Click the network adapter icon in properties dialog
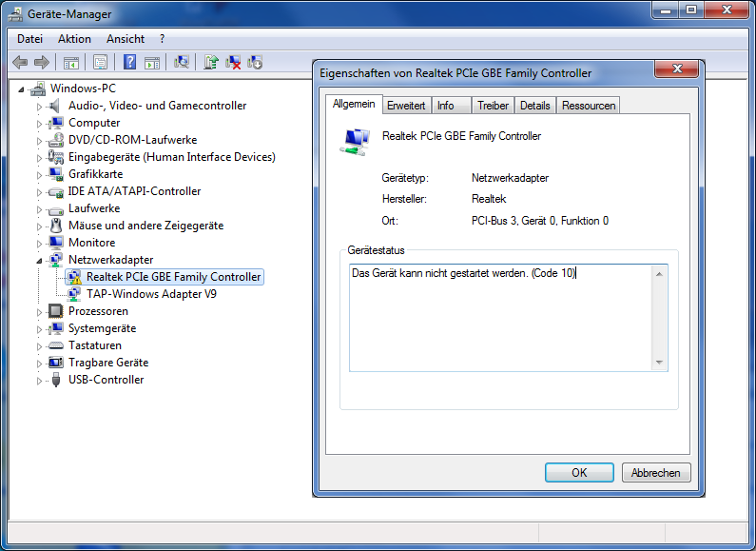 [356, 142]
